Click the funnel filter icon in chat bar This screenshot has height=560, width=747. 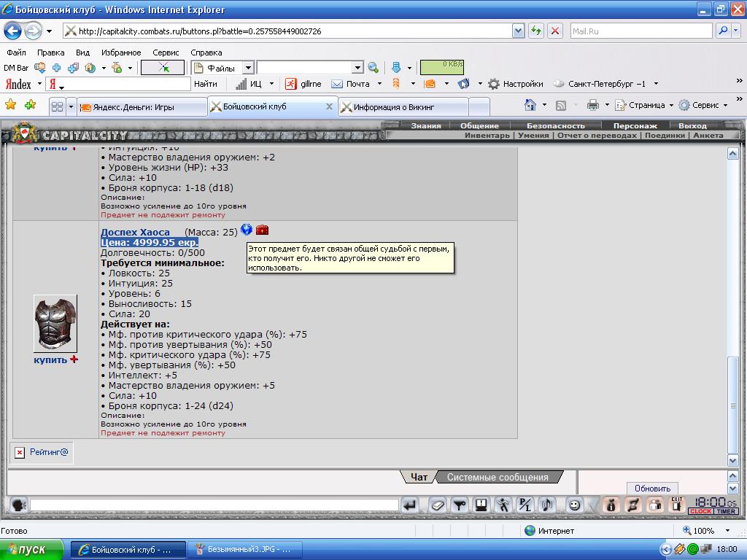(460, 505)
